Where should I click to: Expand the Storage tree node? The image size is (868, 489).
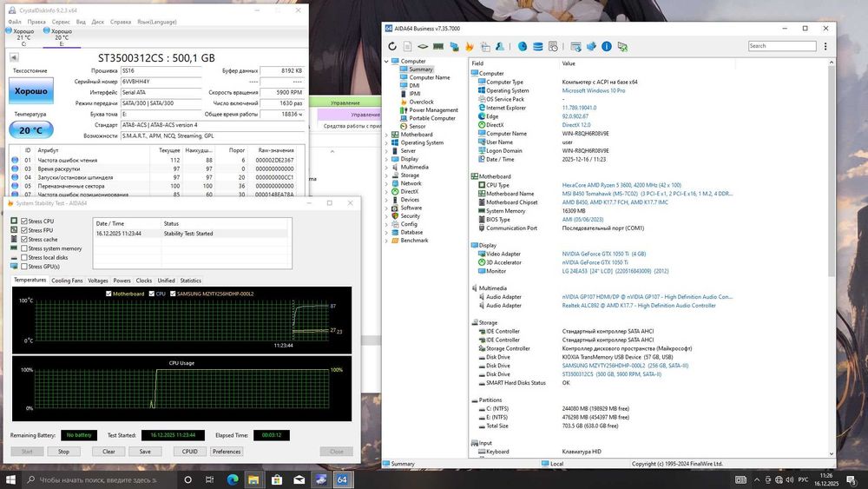pyautogui.click(x=386, y=175)
